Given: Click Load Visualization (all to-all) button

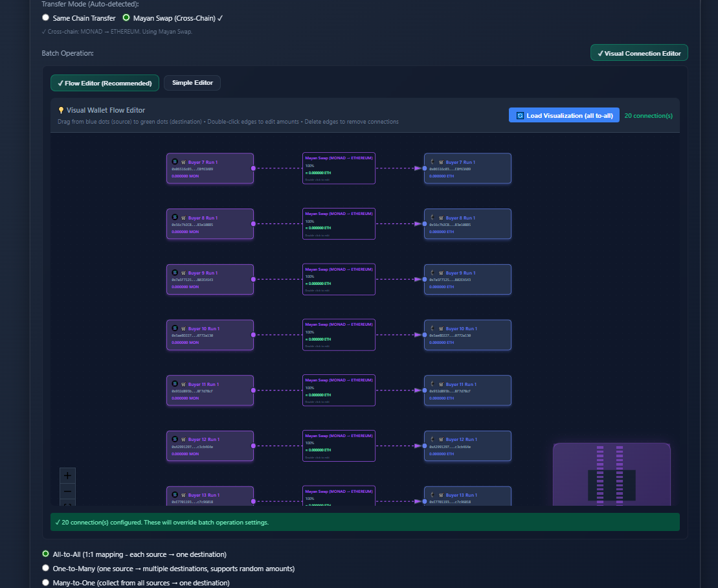Looking at the screenshot, I should tap(564, 115).
